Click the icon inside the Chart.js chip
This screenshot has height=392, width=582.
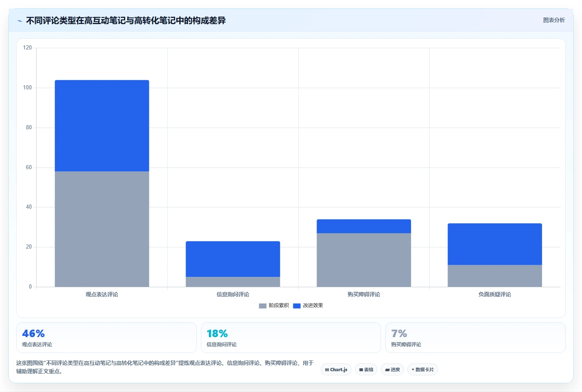tap(327, 370)
